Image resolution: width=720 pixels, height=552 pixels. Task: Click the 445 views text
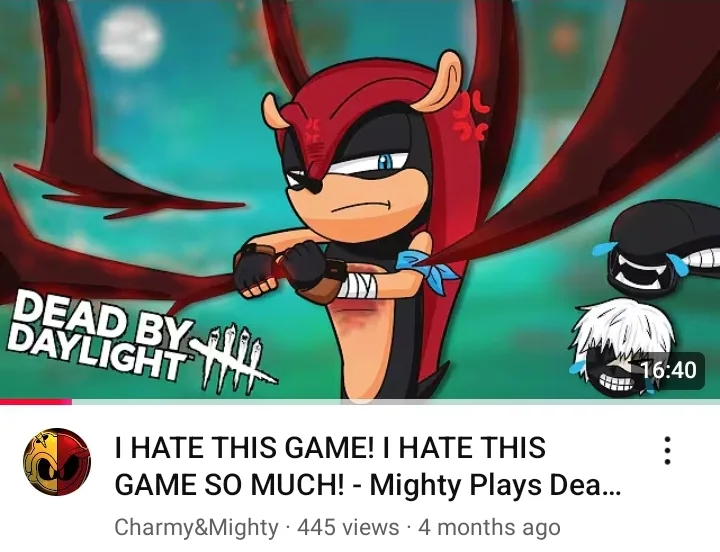(x=348, y=527)
